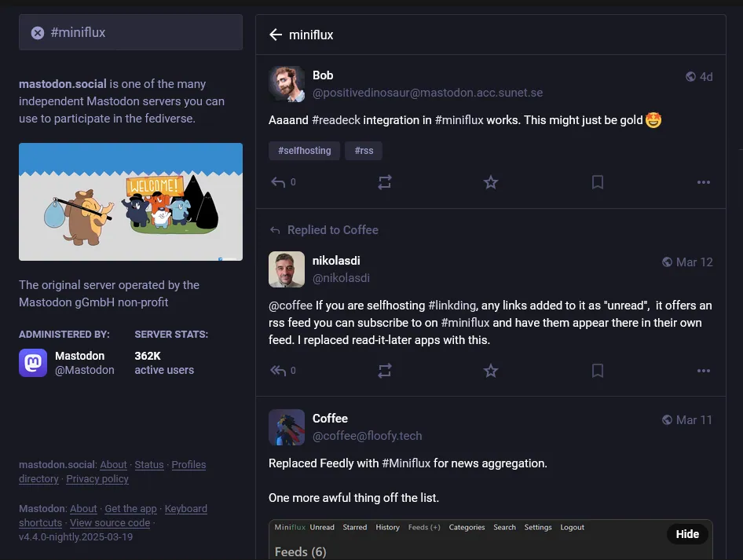Favorite nikolasdi's post with star

(x=490, y=371)
